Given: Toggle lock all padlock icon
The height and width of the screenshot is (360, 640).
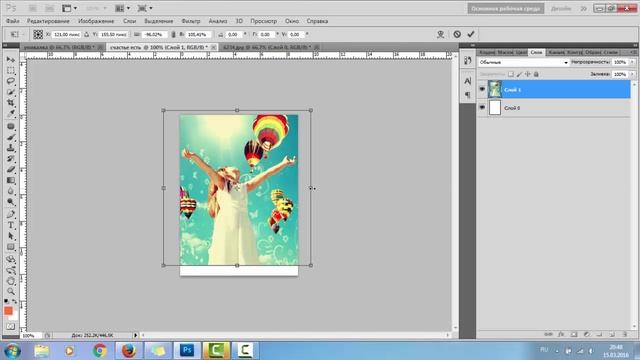Looking at the screenshot, I should (x=536, y=74).
